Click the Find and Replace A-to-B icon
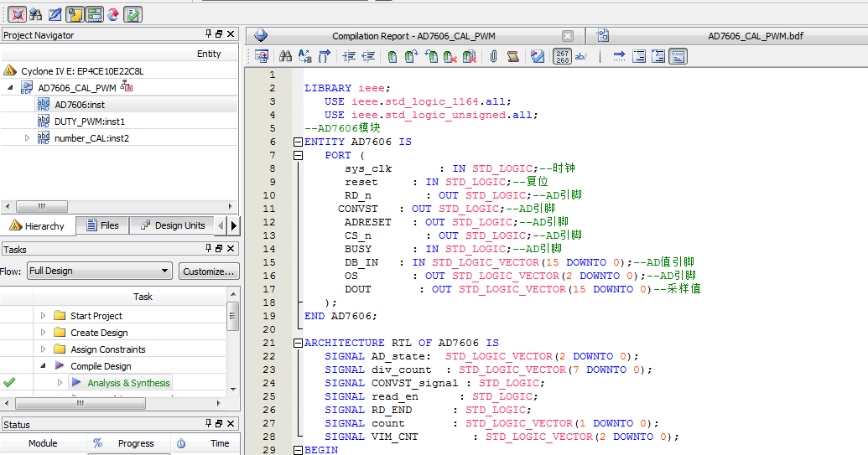Viewport: 868px width, 455px height. (x=305, y=56)
